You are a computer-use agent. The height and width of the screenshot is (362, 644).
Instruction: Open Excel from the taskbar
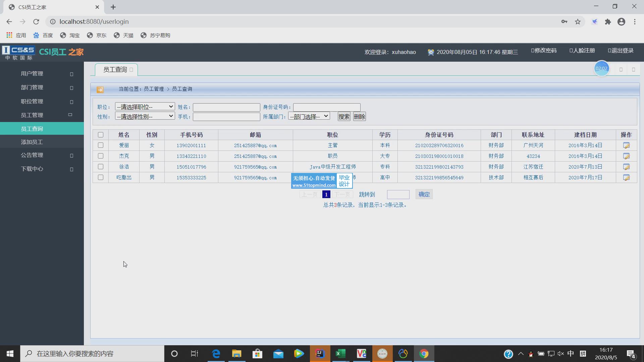pyautogui.click(x=341, y=354)
